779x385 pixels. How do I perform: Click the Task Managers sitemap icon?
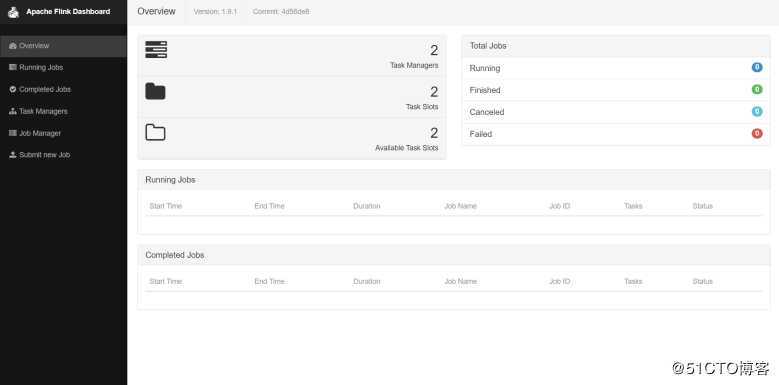pos(13,111)
